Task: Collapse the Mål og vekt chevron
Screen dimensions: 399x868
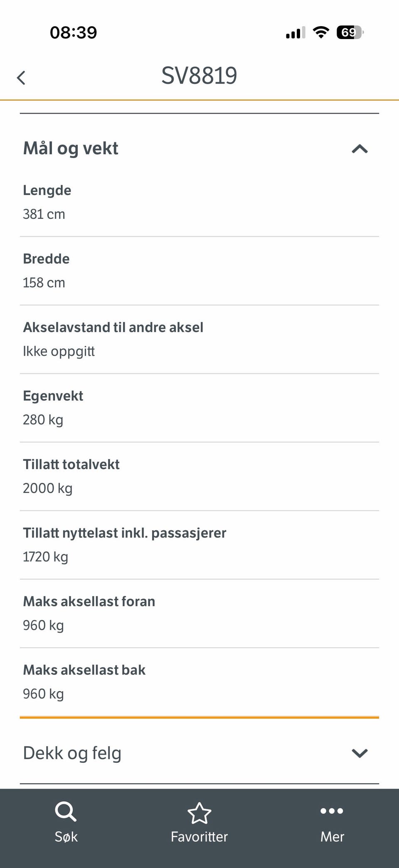Action: point(360,149)
